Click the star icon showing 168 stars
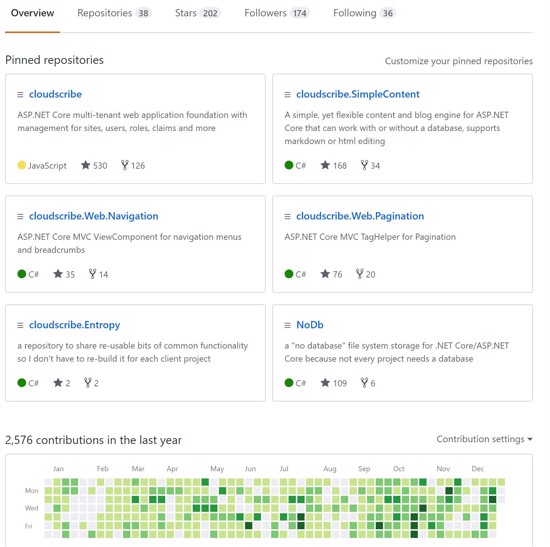The width and height of the screenshot is (550, 547). click(x=325, y=165)
